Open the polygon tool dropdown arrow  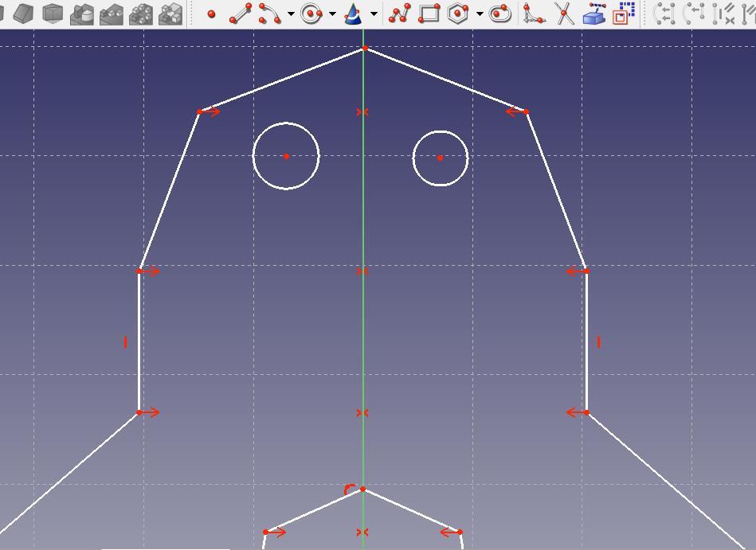[480, 14]
